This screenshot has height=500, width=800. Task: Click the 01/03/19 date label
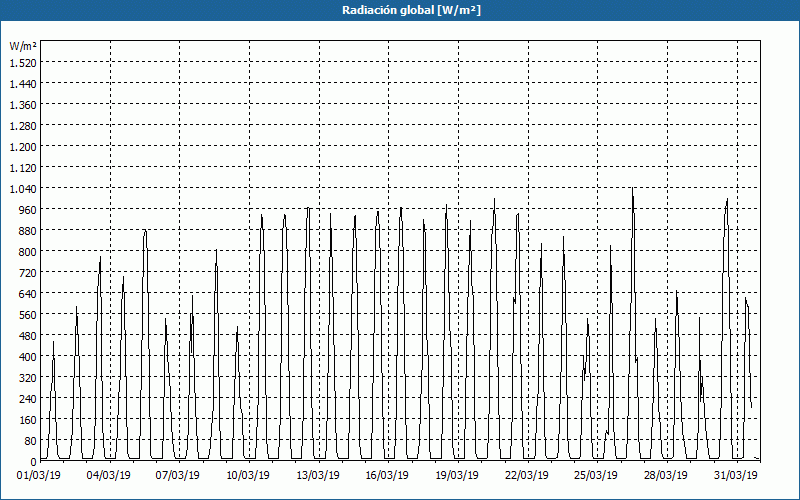[x=39, y=476]
